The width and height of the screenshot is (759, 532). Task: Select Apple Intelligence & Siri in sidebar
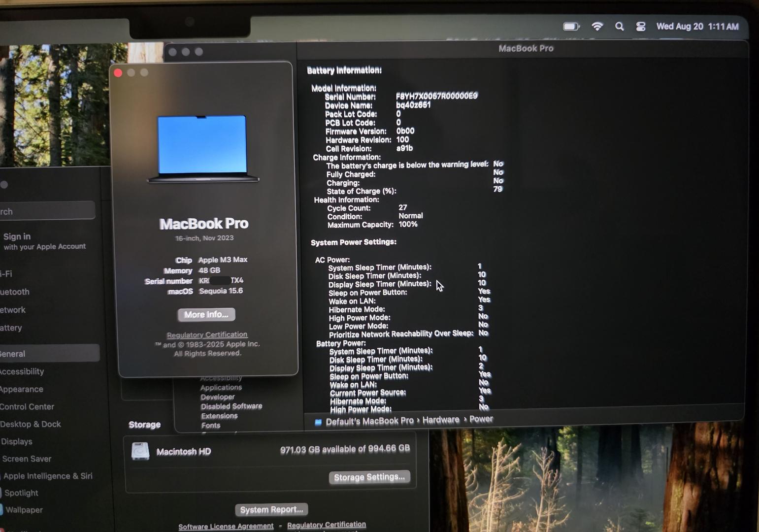[x=48, y=476]
